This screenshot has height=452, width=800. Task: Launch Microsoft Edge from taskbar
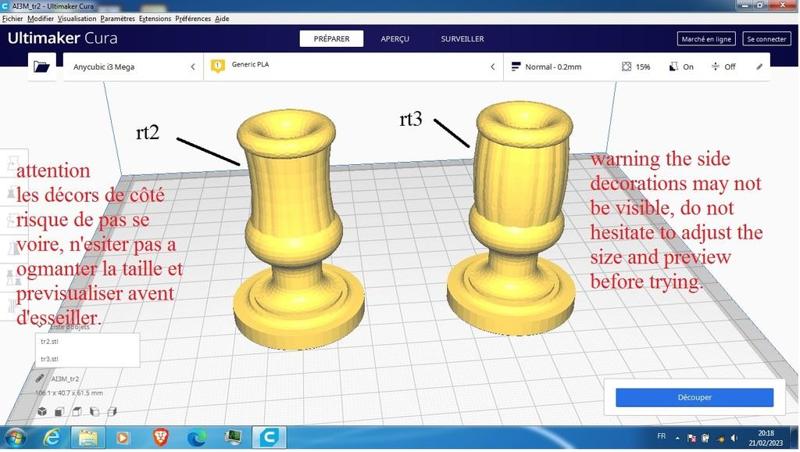[x=196, y=438]
